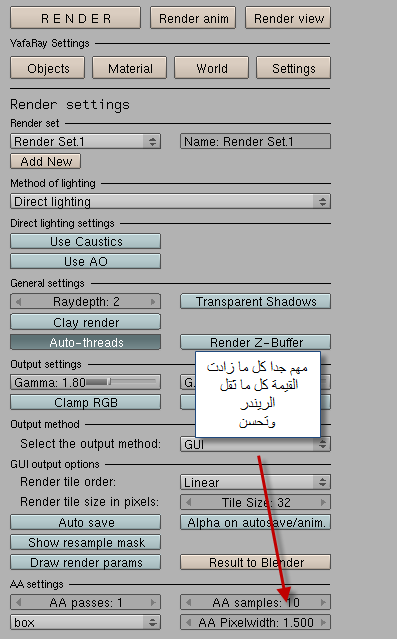Enable Transparent Shadows
397x639 pixels.
click(x=256, y=301)
